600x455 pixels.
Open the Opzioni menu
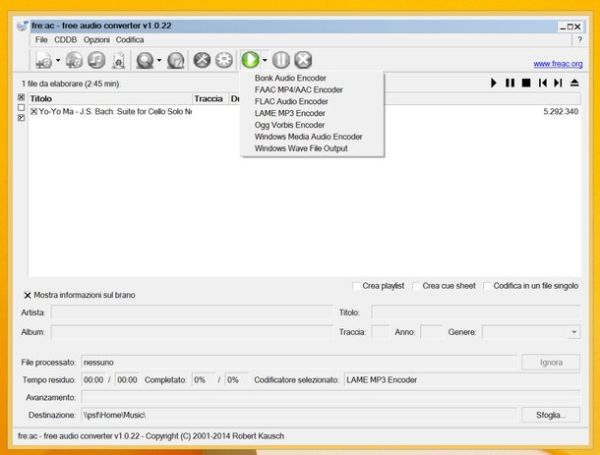click(96, 39)
